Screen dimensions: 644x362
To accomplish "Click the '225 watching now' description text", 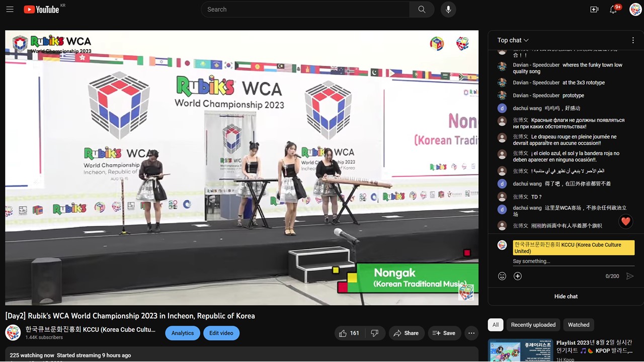I will 70,355.
